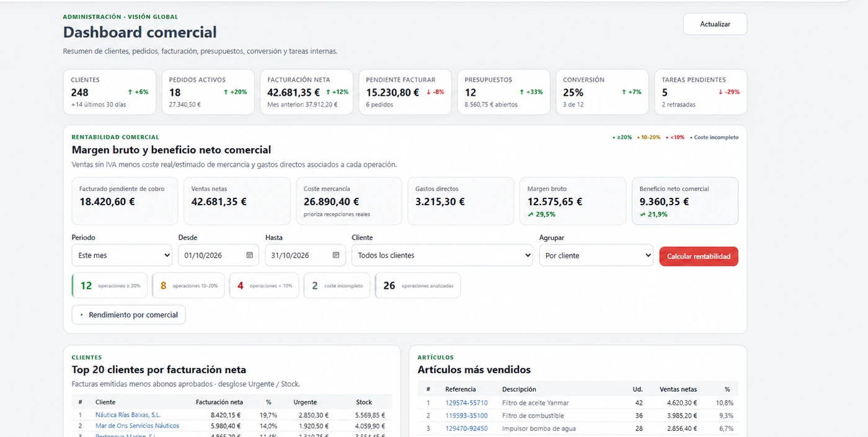
Task: Open article reference 129574-55710
Action: click(x=466, y=403)
